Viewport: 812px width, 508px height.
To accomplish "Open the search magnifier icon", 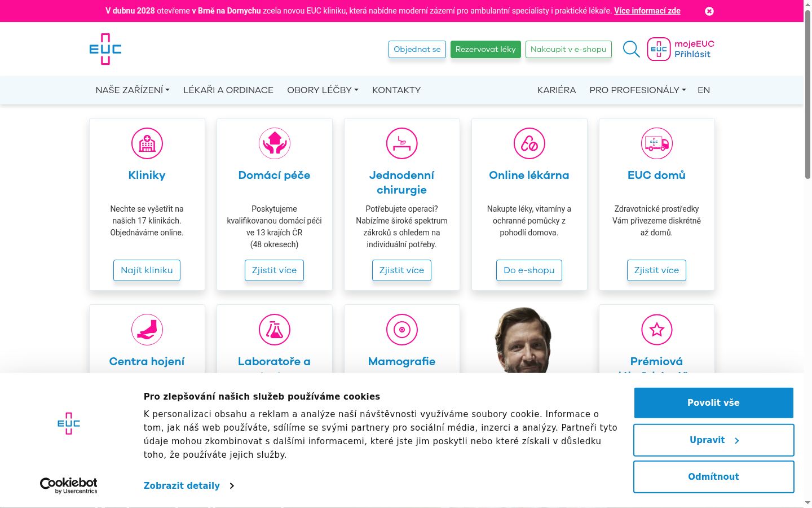I will (x=631, y=49).
